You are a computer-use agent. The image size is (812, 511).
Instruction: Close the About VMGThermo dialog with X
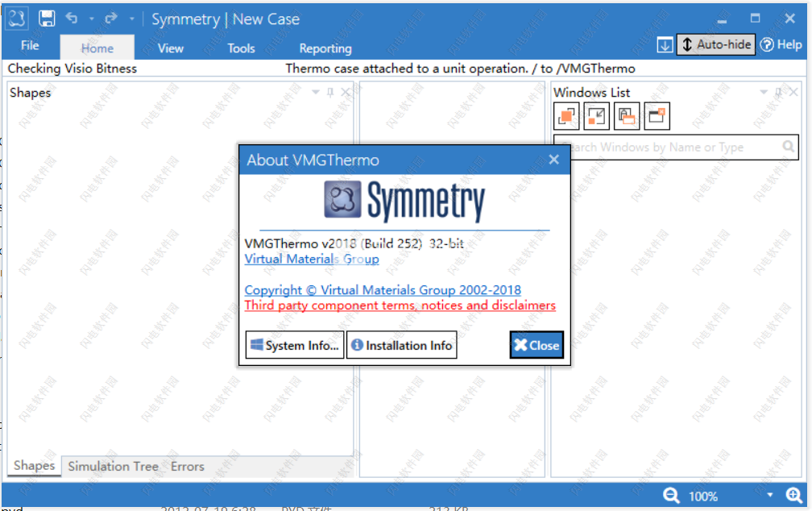(x=553, y=160)
